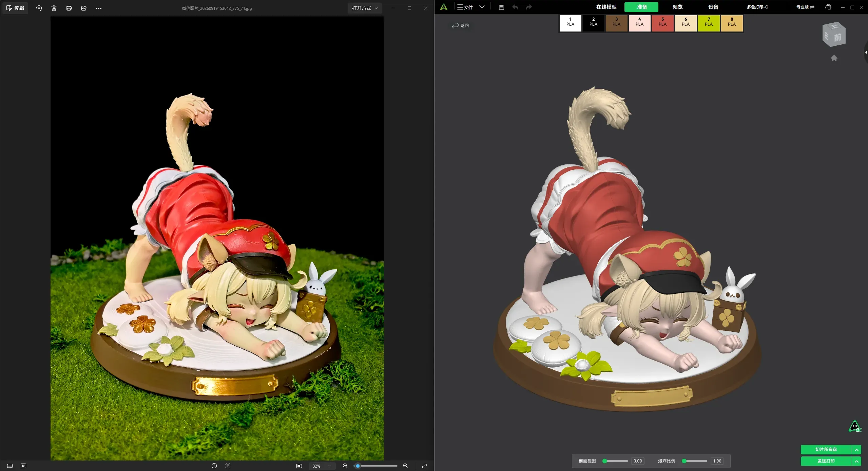This screenshot has height=471, width=868.
Task: Open the 打开方式 dropdown
Action: (x=365, y=8)
